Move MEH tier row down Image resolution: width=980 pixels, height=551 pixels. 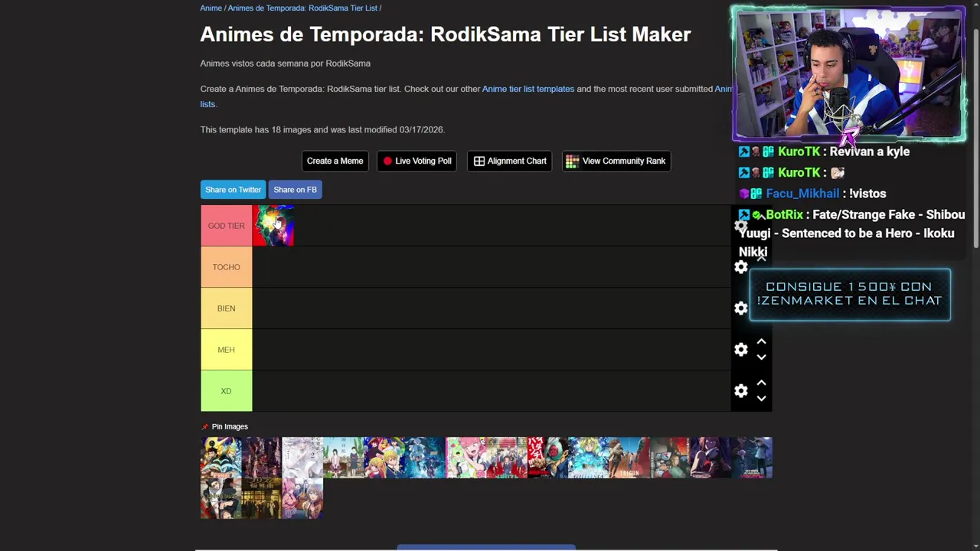[761, 357]
